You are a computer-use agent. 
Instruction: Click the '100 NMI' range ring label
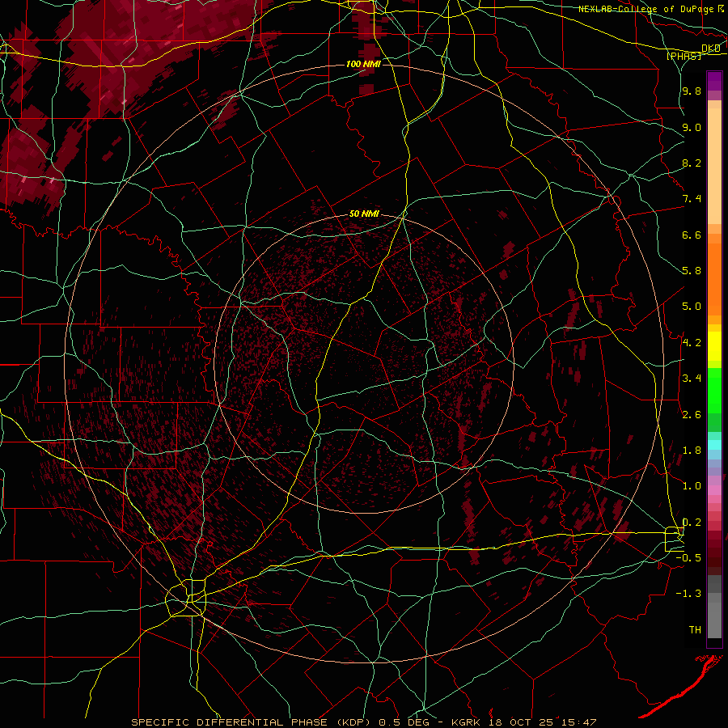(x=363, y=64)
